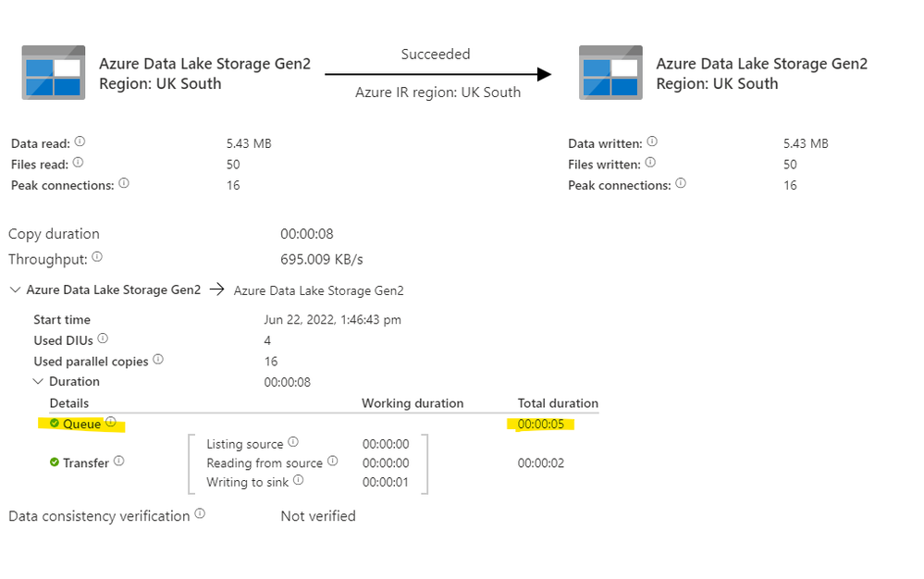Viewport: 924px width, 579px height.
Task: Click the green success check beside Queue
Action: [55, 423]
